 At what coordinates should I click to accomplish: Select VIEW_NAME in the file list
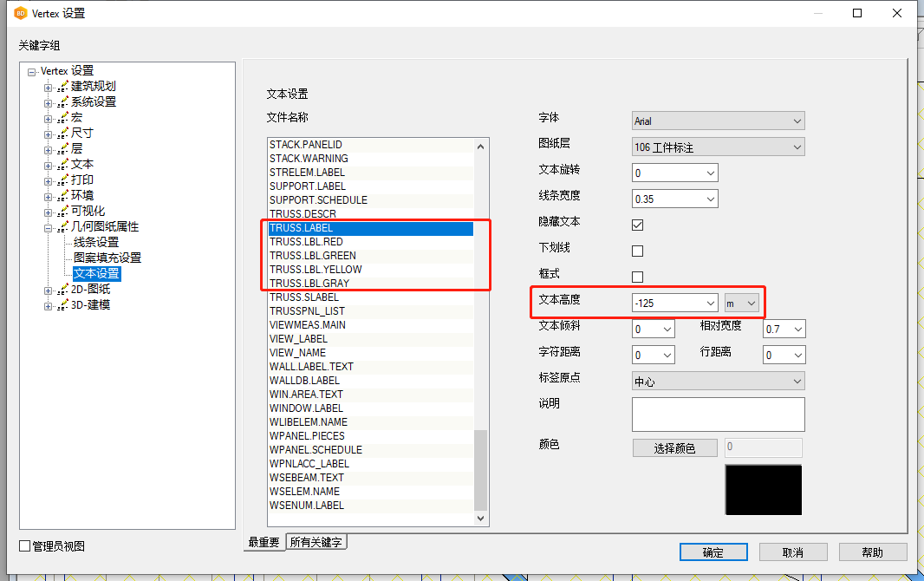click(x=371, y=353)
